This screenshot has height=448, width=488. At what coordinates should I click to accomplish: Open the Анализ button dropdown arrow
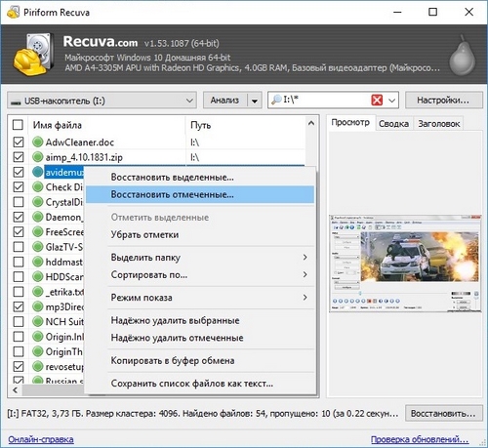(255, 101)
